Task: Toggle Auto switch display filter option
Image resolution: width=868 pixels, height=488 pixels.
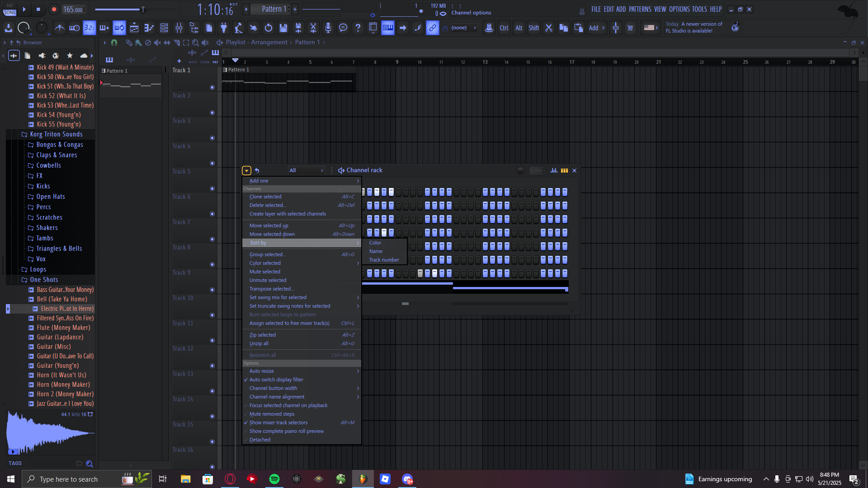Action: tap(276, 380)
